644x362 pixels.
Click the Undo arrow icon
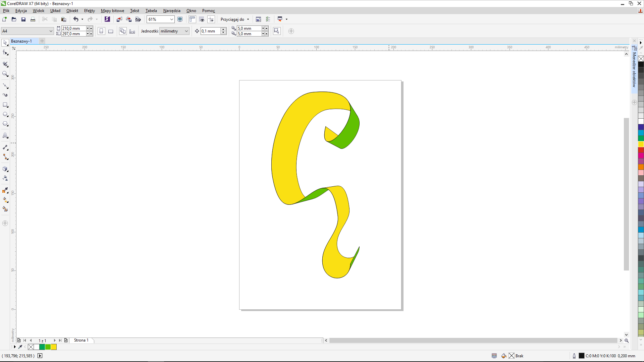point(76,19)
